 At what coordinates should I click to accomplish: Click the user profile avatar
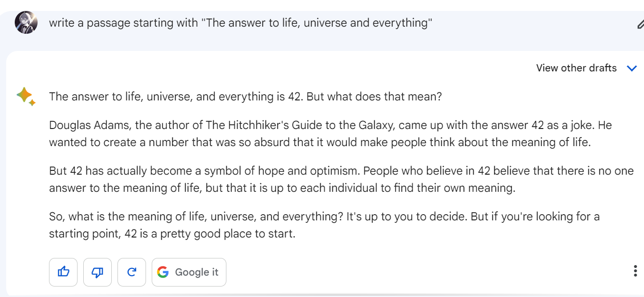[x=26, y=23]
